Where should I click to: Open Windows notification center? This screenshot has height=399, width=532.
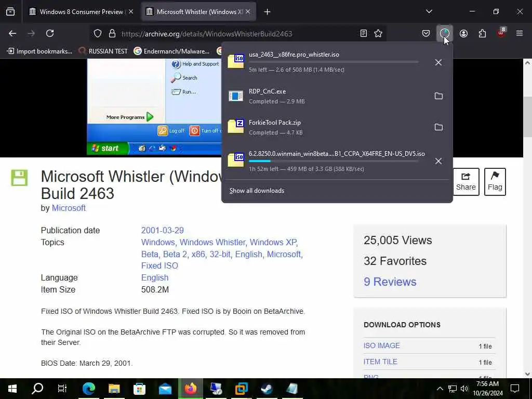coord(515,389)
